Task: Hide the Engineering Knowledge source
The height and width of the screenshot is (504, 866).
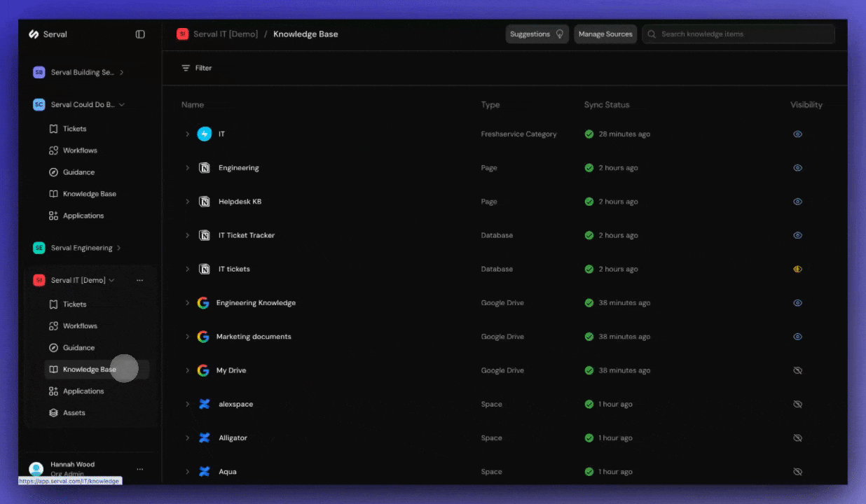Action: 797,302
